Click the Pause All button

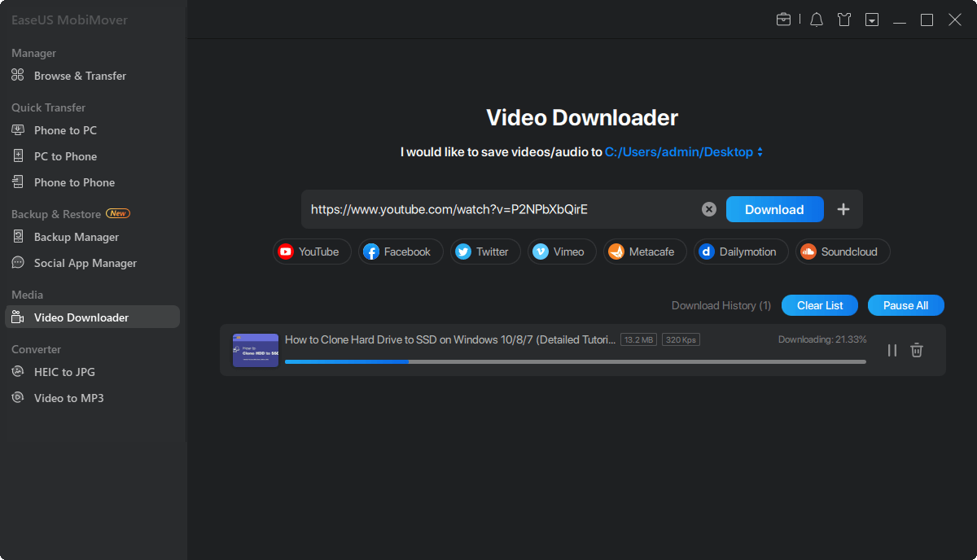point(905,305)
